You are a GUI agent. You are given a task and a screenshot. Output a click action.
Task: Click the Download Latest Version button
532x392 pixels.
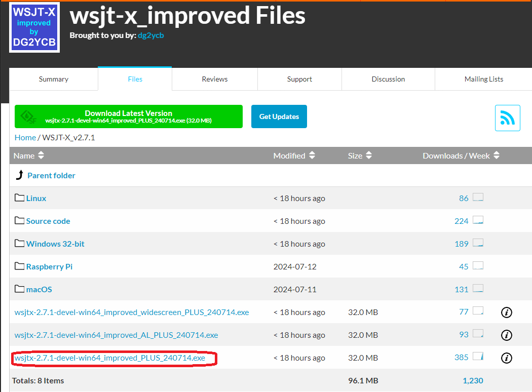[129, 116]
